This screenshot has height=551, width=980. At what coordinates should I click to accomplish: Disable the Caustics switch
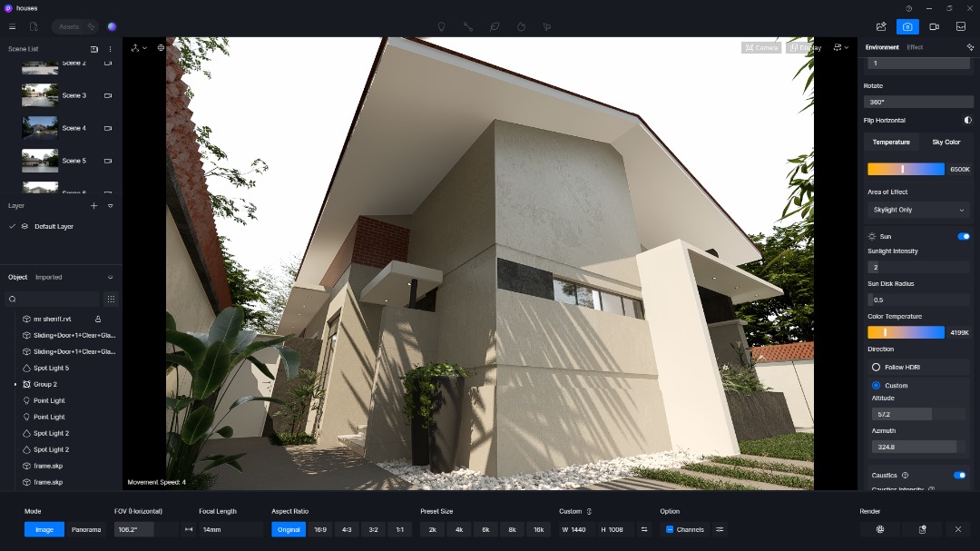[x=959, y=475]
